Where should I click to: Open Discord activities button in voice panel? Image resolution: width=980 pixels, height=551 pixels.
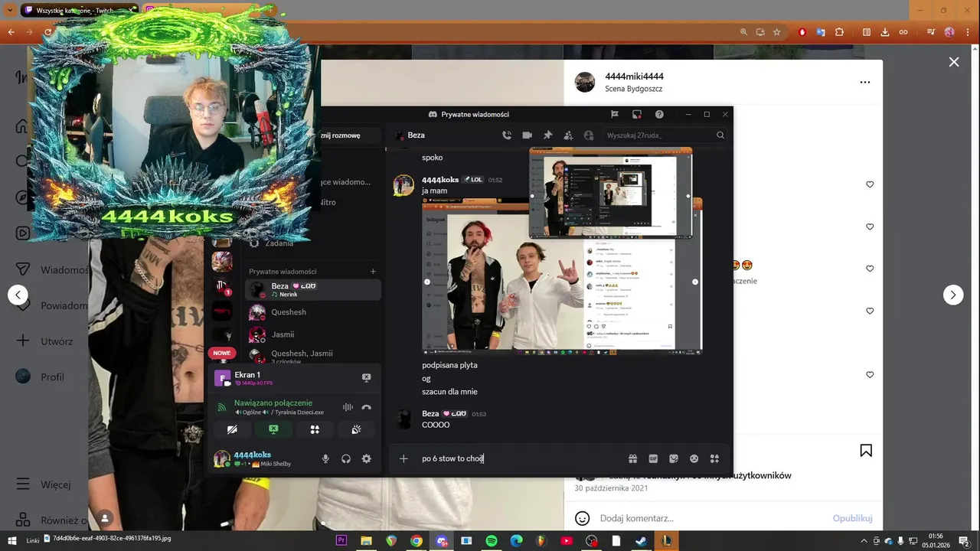(x=315, y=429)
